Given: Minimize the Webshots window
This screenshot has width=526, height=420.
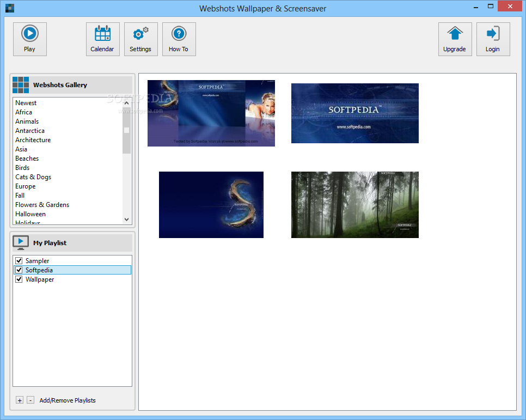Looking at the screenshot, I should (476, 7).
